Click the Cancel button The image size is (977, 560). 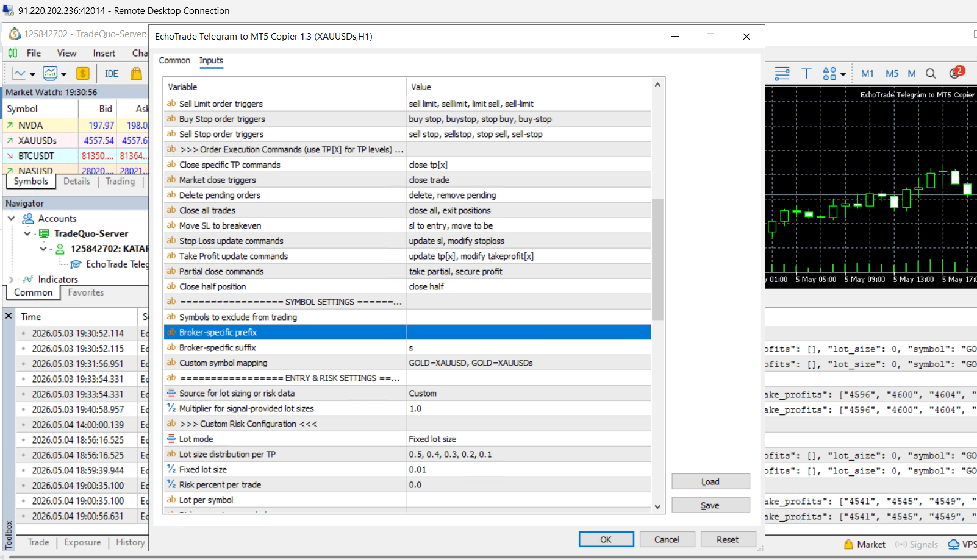click(x=667, y=539)
